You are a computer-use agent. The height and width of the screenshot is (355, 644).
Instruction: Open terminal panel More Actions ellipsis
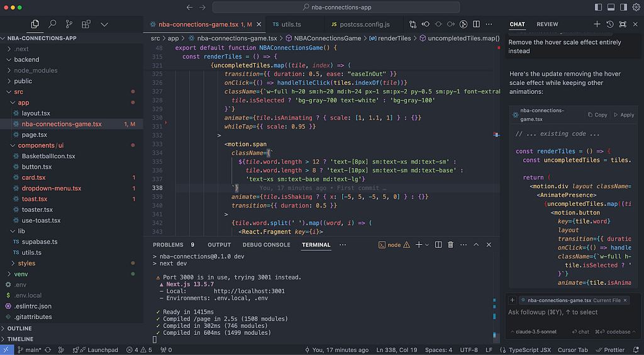[464, 244]
